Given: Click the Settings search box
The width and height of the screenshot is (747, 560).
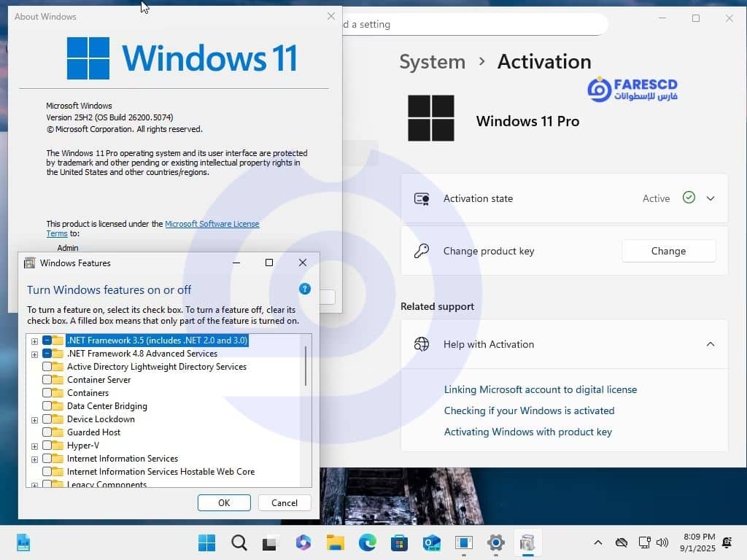Looking at the screenshot, I should [x=474, y=24].
